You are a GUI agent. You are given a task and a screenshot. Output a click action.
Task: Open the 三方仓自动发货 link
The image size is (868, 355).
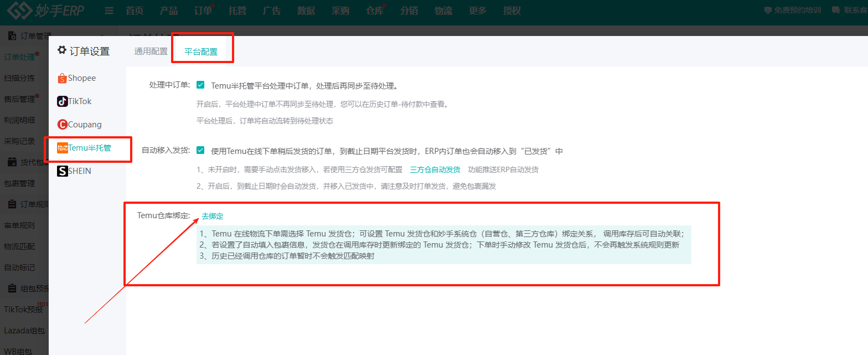435,169
